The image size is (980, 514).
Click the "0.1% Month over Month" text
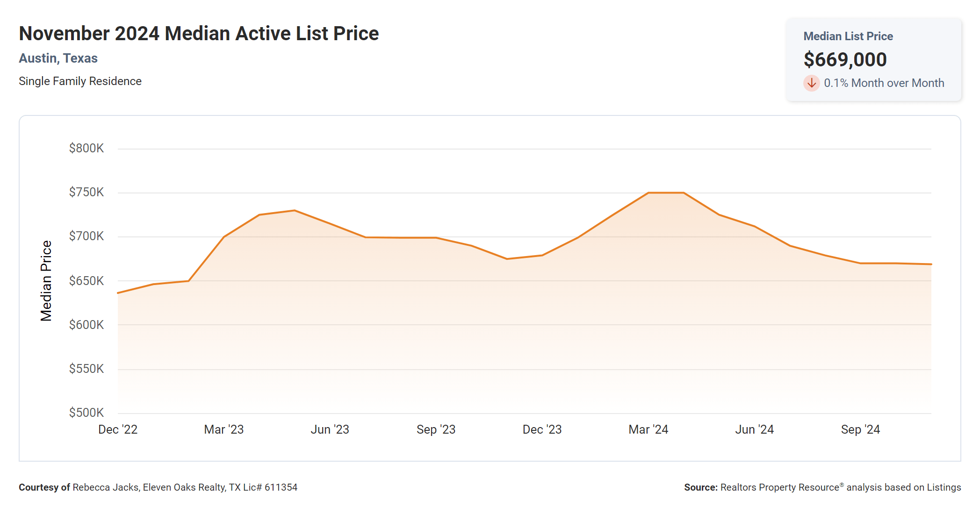click(884, 83)
